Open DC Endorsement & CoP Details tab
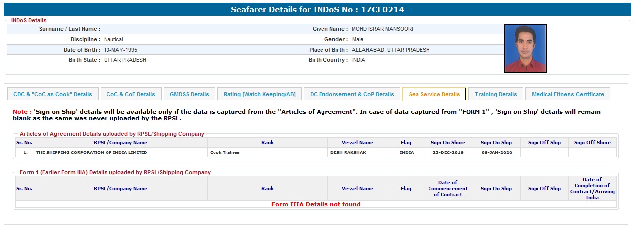Viewport: 644px width, 228px height. (x=351, y=94)
